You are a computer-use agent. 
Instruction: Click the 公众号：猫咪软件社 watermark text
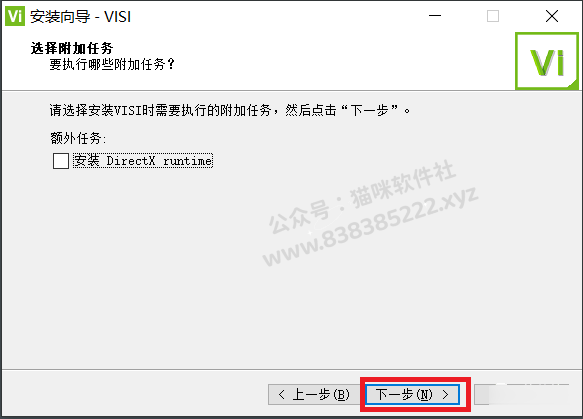[x=361, y=196]
